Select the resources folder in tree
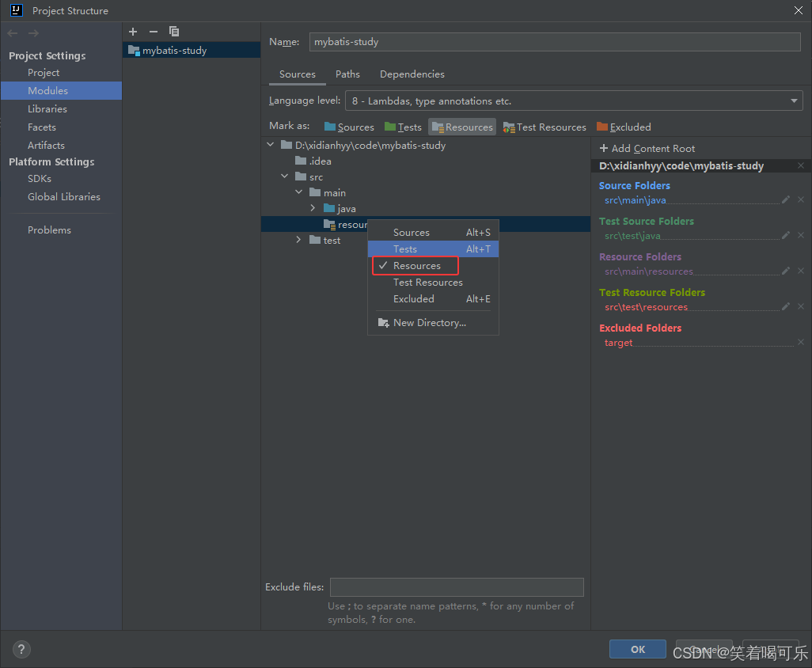812x668 pixels. 345,224
